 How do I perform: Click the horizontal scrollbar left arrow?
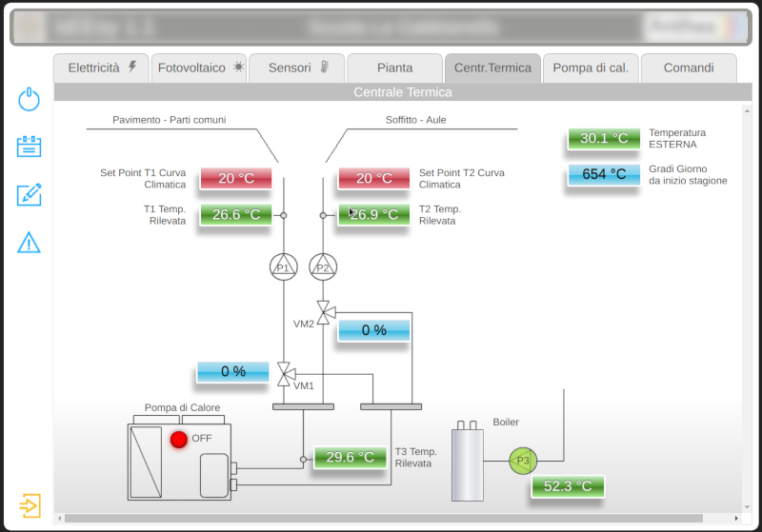[x=59, y=519]
